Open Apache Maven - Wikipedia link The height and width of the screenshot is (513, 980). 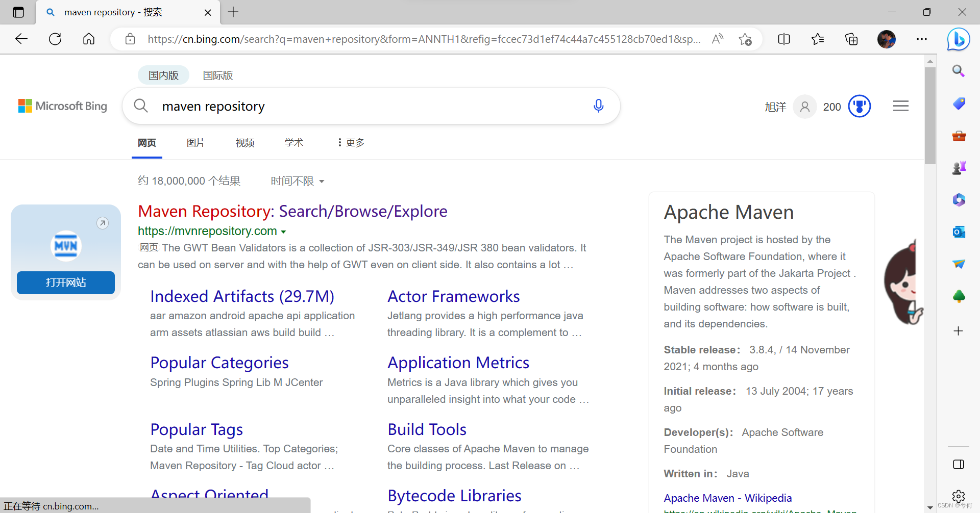[x=728, y=498]
